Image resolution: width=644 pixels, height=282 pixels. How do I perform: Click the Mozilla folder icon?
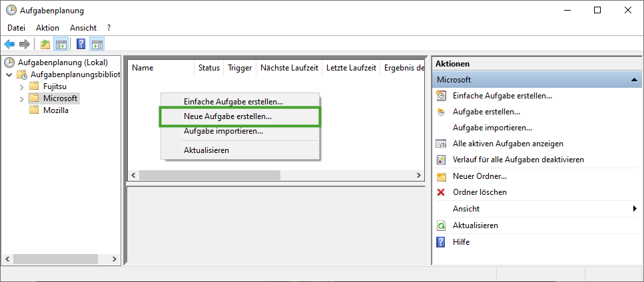pyautogui.click(x=34, y=110)
